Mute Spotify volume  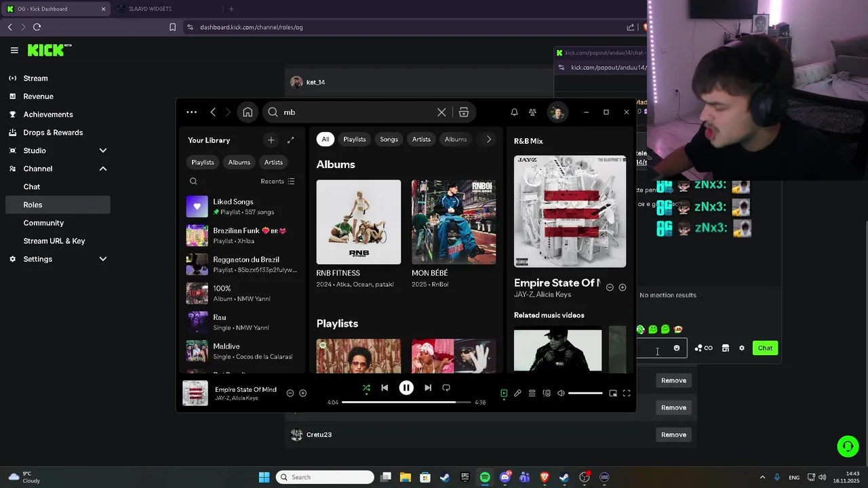pos(561,394)
